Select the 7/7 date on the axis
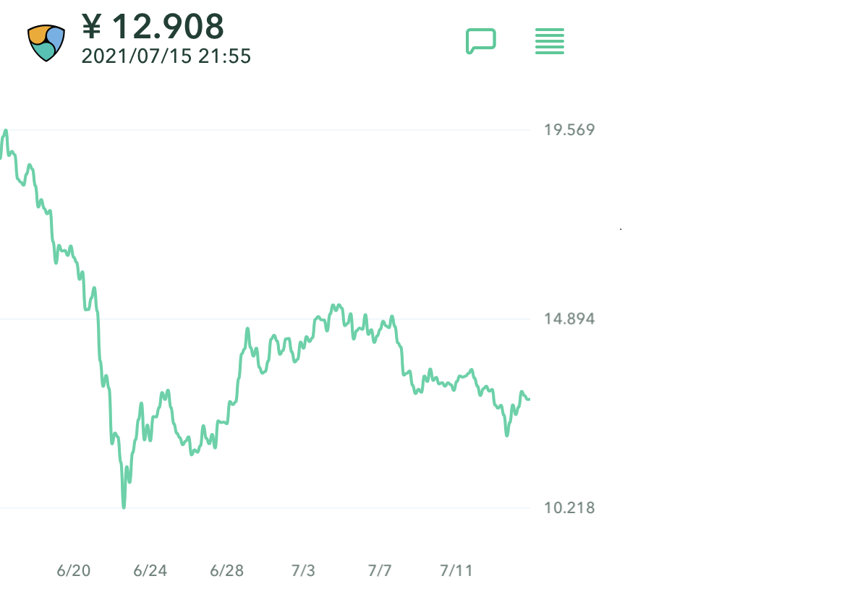Viewport: 868px width, 597px height. coord(380,571)
